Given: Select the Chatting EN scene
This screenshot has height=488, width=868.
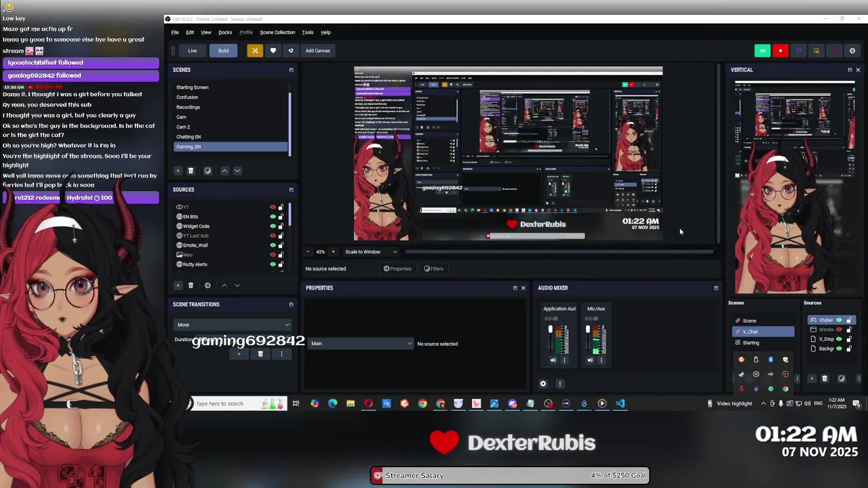Looking at the screenshot, I should click(x=231, y=137).
